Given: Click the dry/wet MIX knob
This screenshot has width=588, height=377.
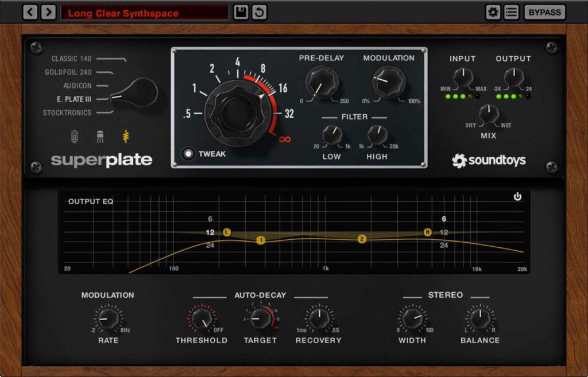Looking at the screenshot, I should [489, 114].
